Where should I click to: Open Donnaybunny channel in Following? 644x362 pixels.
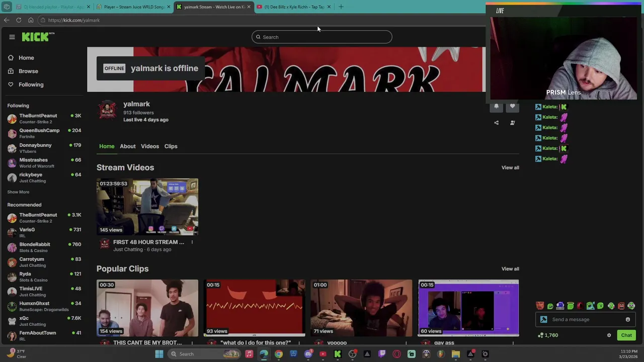click(44, 148)
